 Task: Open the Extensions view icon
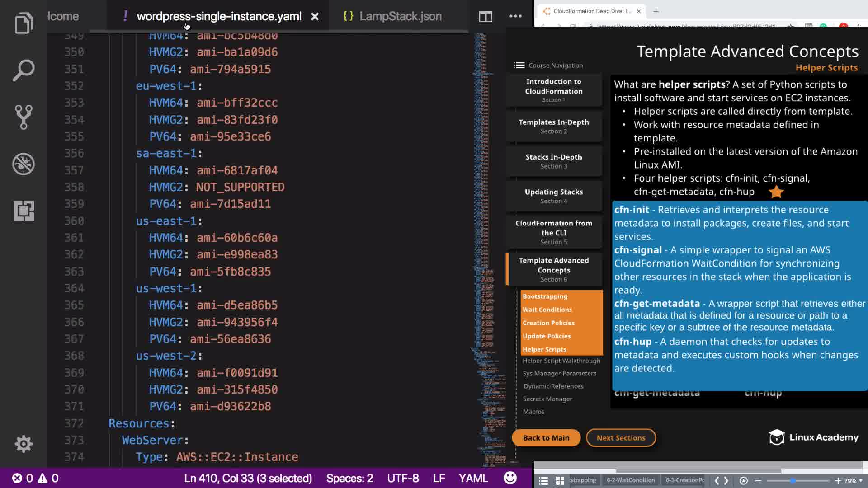click(x=24, y=211)
